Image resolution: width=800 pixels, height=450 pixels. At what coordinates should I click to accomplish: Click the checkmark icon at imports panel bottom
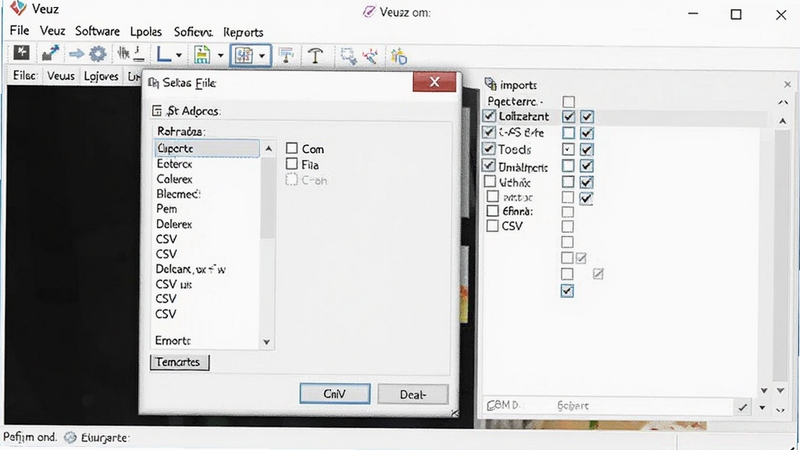742,407
